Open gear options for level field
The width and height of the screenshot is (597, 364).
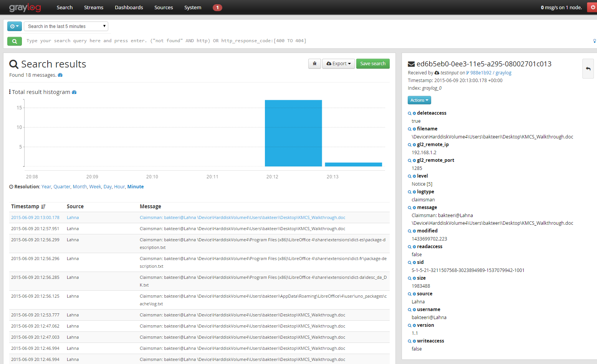click(x=414, y=176)
